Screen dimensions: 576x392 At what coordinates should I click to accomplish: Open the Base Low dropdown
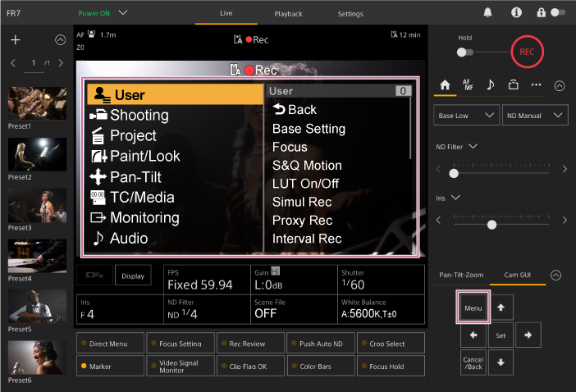(x=466, y=116)
